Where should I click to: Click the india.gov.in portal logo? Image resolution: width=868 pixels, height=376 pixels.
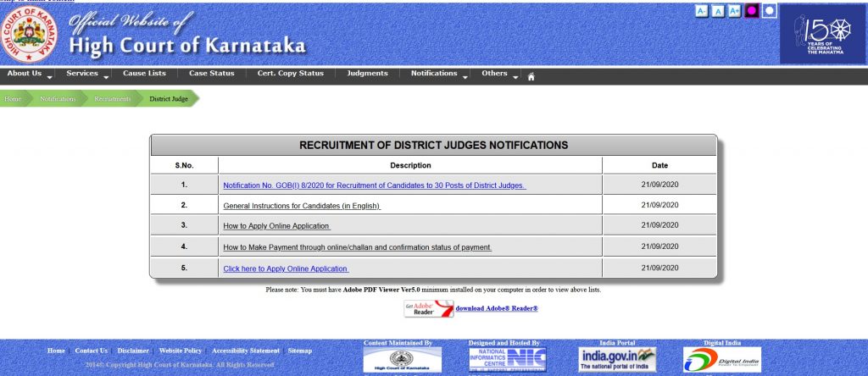(617, 360)
